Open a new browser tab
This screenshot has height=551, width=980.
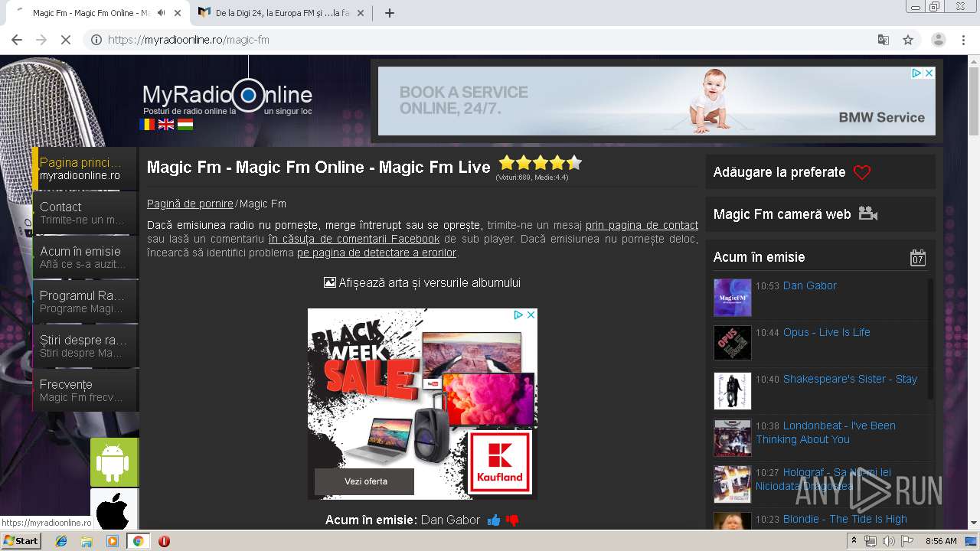tap(389, 13)
